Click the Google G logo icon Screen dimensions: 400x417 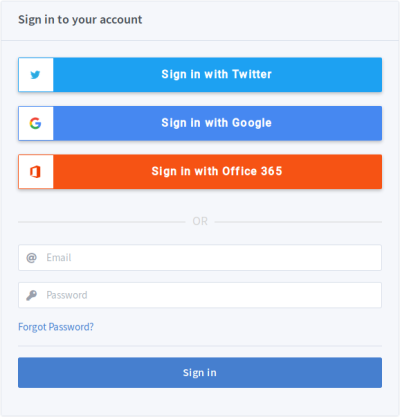(x=35, y=123)
